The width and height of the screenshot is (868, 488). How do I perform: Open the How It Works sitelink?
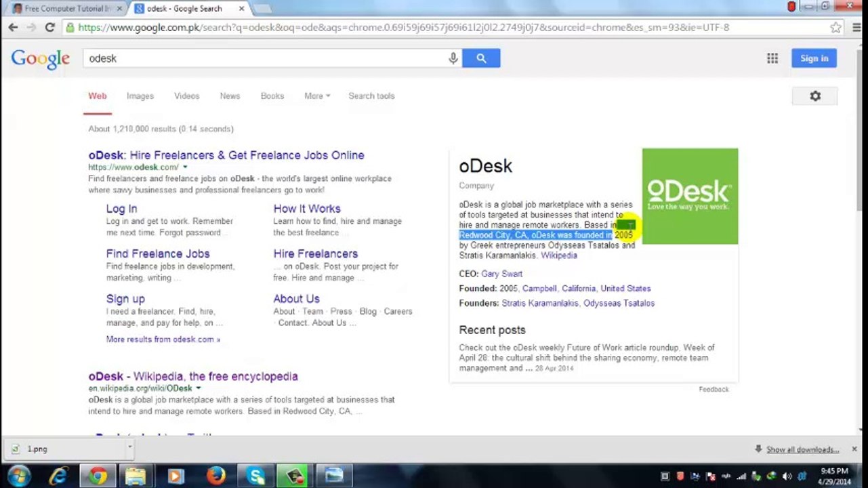[x=307, y=209]
